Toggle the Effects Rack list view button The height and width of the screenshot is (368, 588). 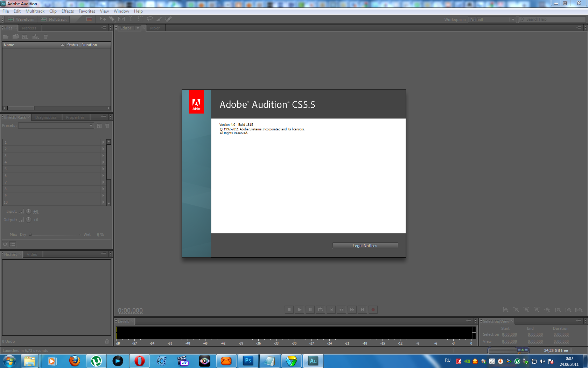pyautogui.click(x=13, y=244)
